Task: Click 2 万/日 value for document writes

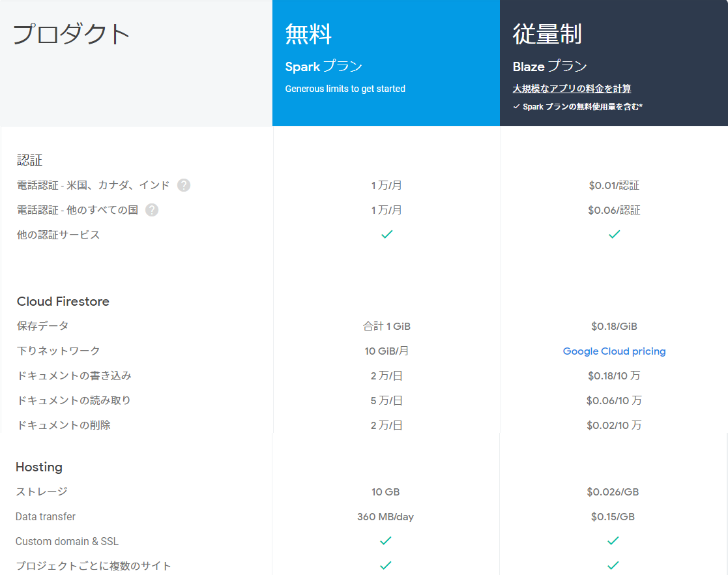Action: 386,376
